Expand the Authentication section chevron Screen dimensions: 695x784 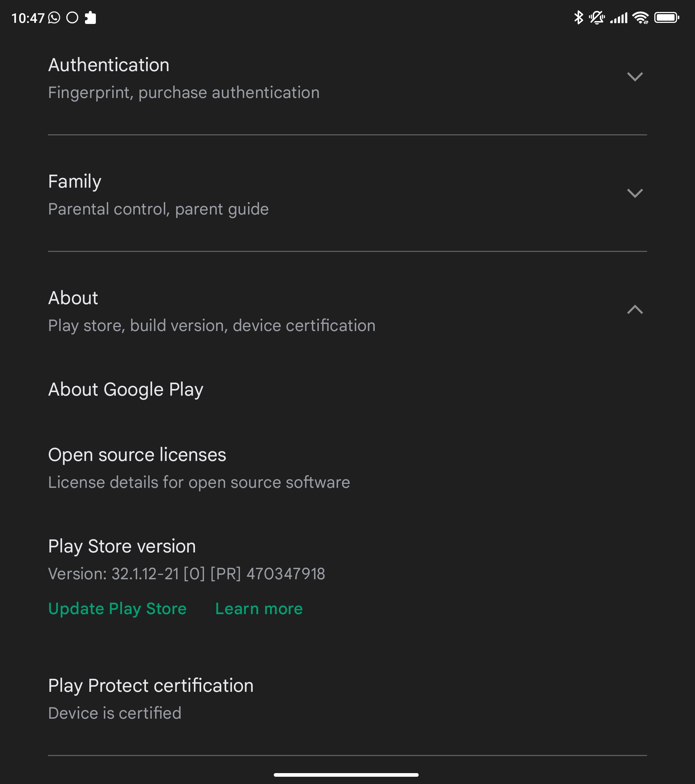coord(635,77)
